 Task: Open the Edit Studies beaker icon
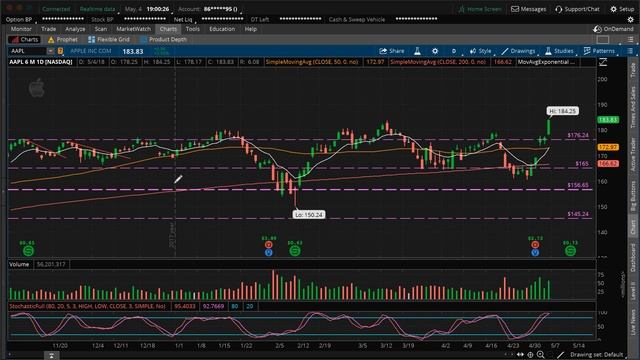[x=417, y=51]
